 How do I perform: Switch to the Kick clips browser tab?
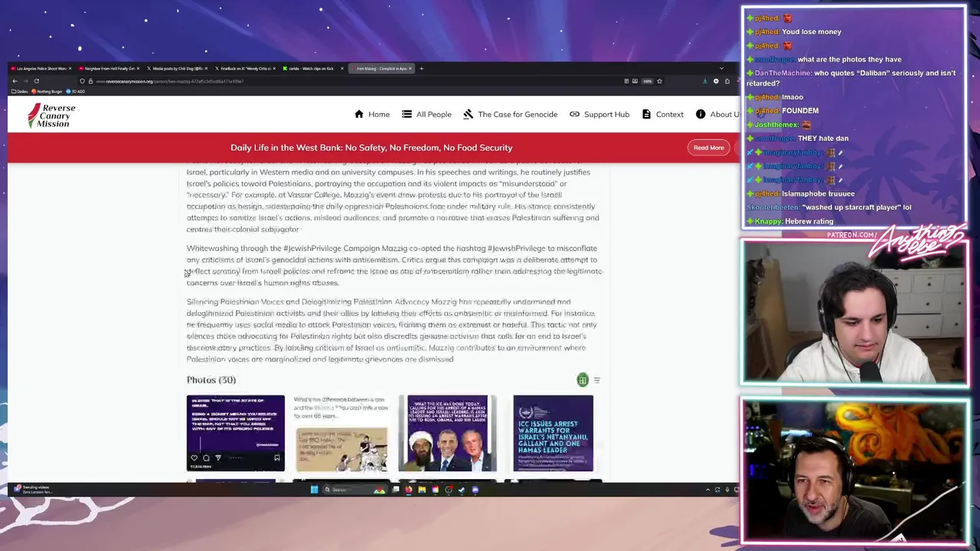[x=312, y=68]
